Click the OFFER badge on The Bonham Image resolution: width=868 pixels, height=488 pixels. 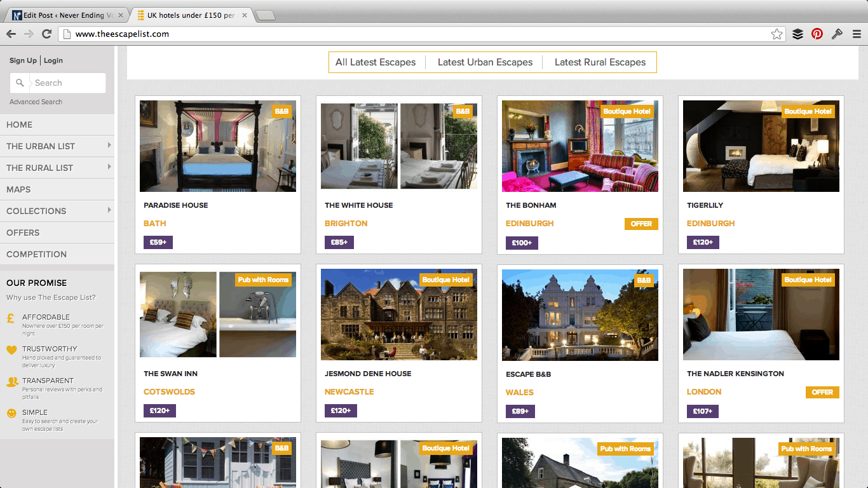click(x=641, y=224)
